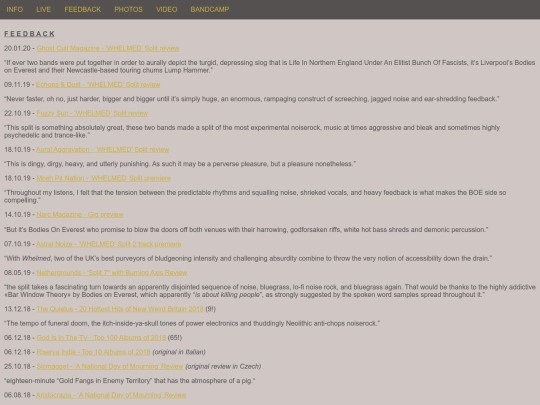540x405 pixels.
Task: Open Ghost Cult Magazine 'WHELMED' Split review
Action: [108, 48]
